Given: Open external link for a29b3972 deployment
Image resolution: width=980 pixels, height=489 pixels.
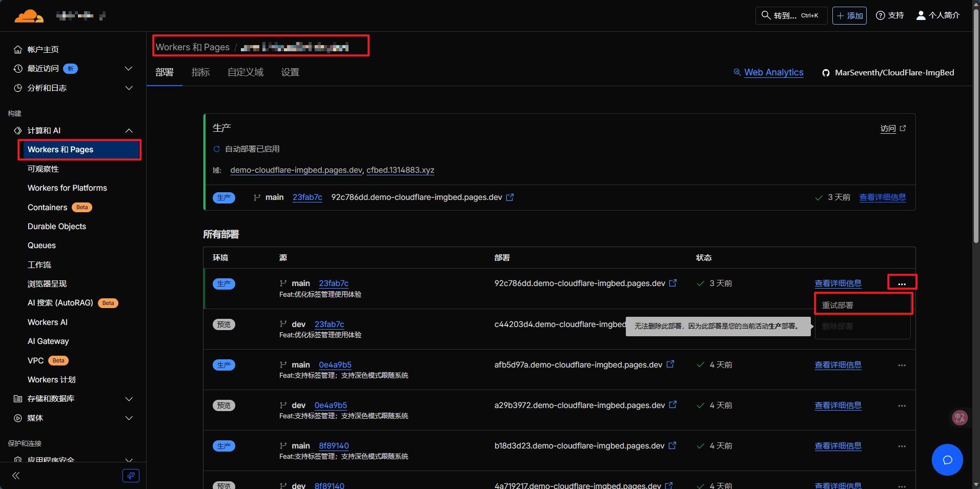Looking at the screenshot, I should point(673,405).
